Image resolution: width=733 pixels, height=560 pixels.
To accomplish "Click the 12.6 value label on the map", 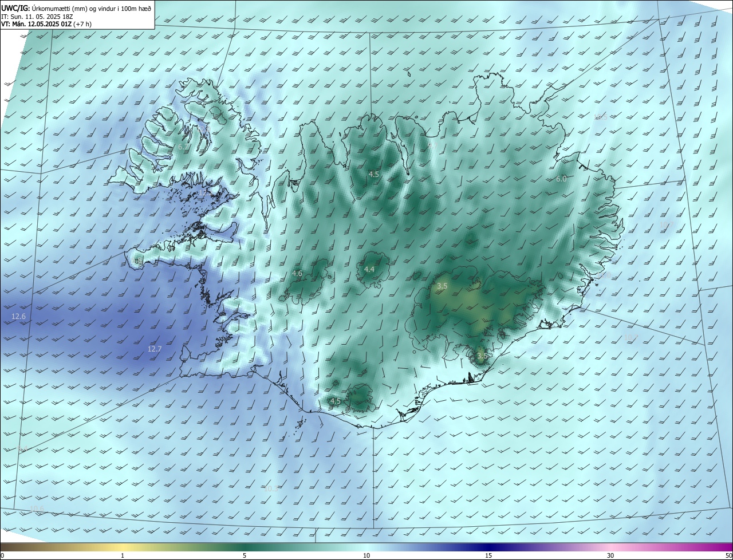I will pos(18,317).
